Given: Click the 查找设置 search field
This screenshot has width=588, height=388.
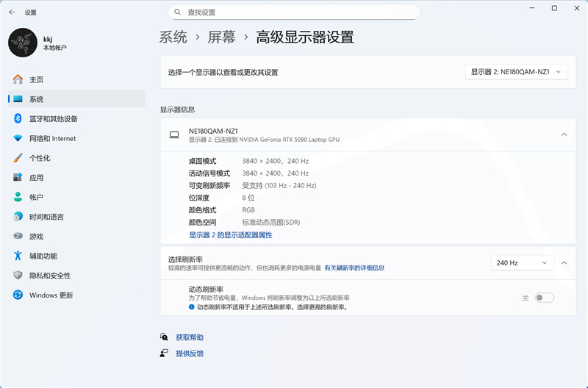Looking at the screenshot, I should (x=294, y=12).
